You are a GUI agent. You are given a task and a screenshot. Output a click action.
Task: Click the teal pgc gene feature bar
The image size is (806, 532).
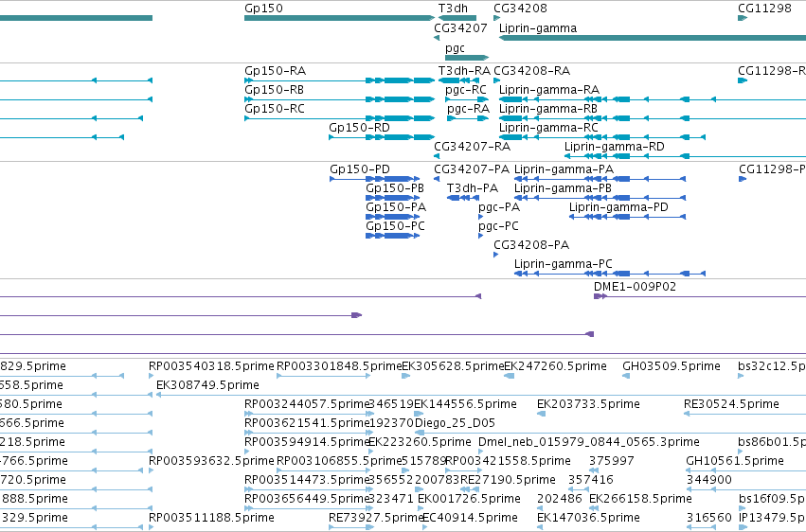[x=467, y=58]
